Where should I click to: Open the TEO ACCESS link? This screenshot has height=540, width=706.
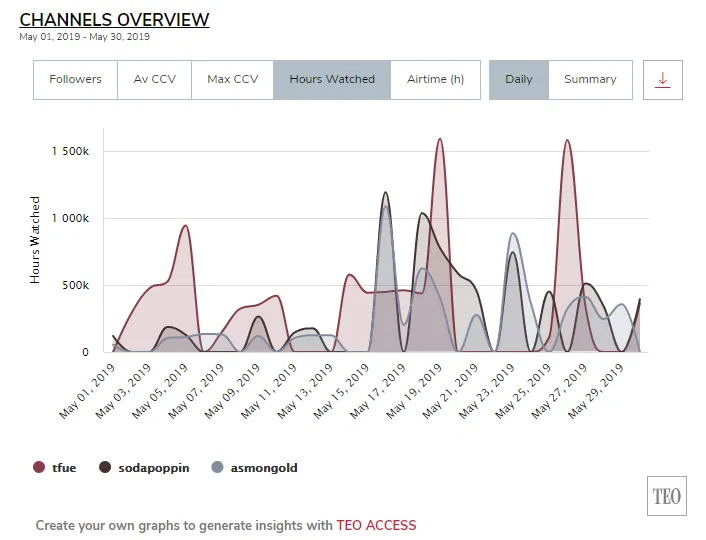[376, 526]
